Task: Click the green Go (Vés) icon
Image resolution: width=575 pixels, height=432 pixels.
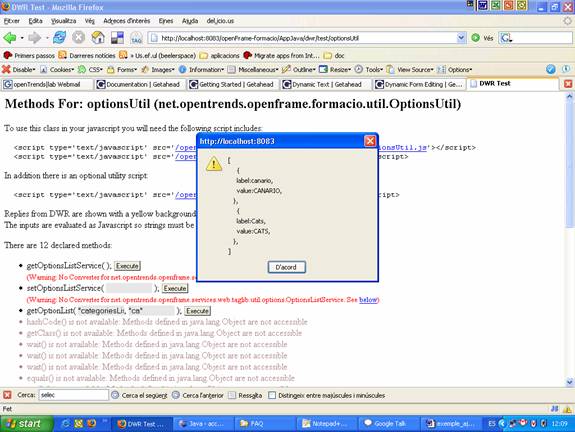Action: click(475, 37)
